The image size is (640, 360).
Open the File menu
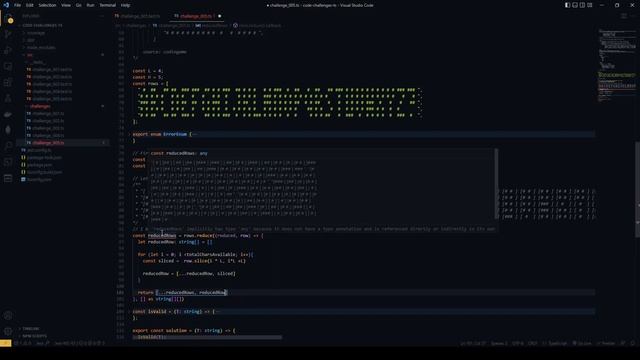coord(18,5)
